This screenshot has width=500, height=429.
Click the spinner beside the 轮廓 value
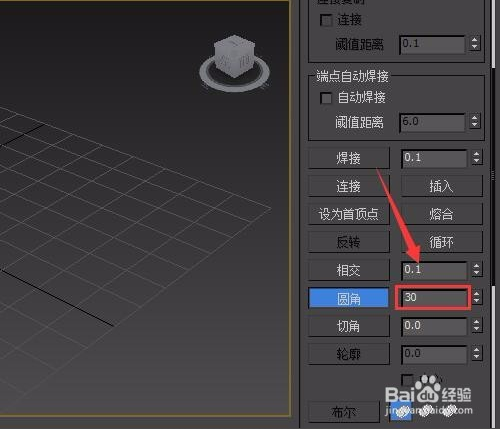(477, 354)
